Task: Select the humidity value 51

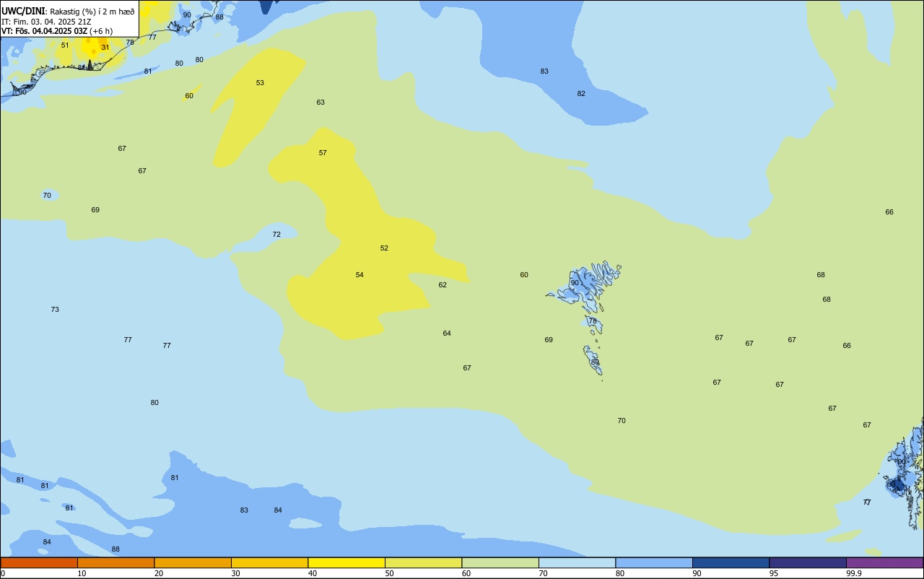Action: tap(65, 45)
